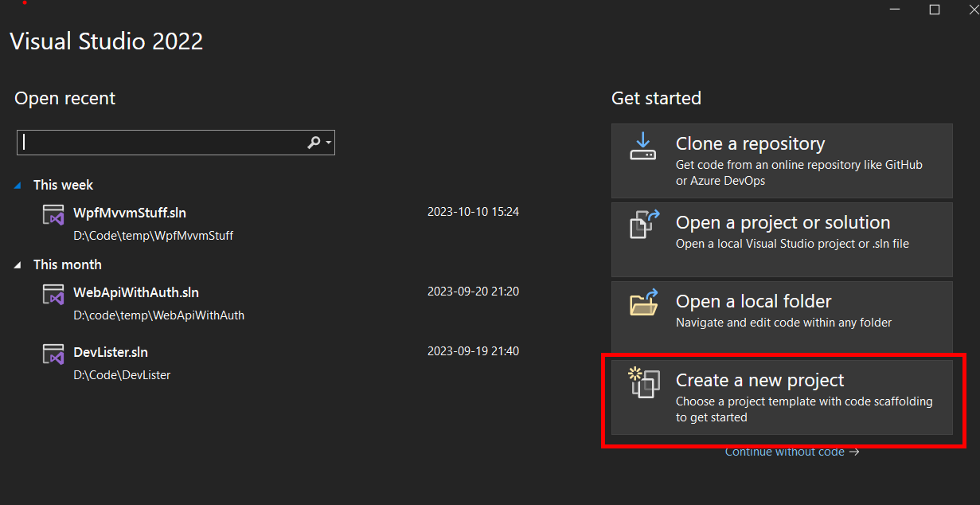Image resolution: width=980 pixels, height=505 pixels.
Task: Open the search magnifier dropdown in Open recent
Action: 320,143
